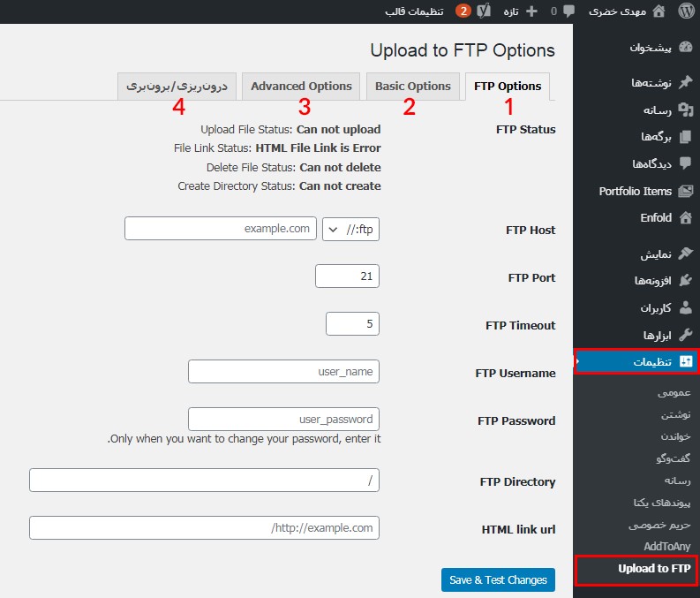Open کاربران users menu item
The width and height of the screenshot is (700, 598).
[656, 308]
